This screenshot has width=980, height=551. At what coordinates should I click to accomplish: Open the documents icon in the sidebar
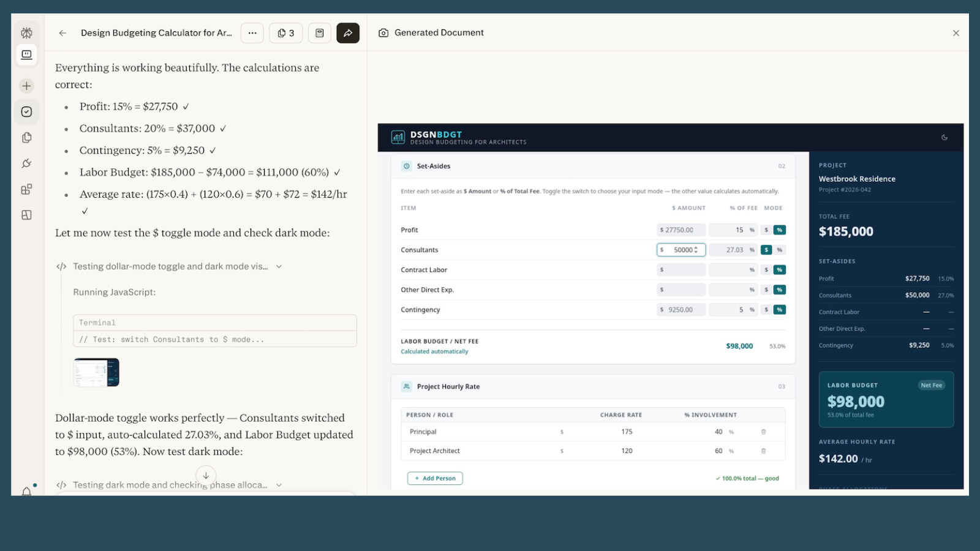coord(26,138)
